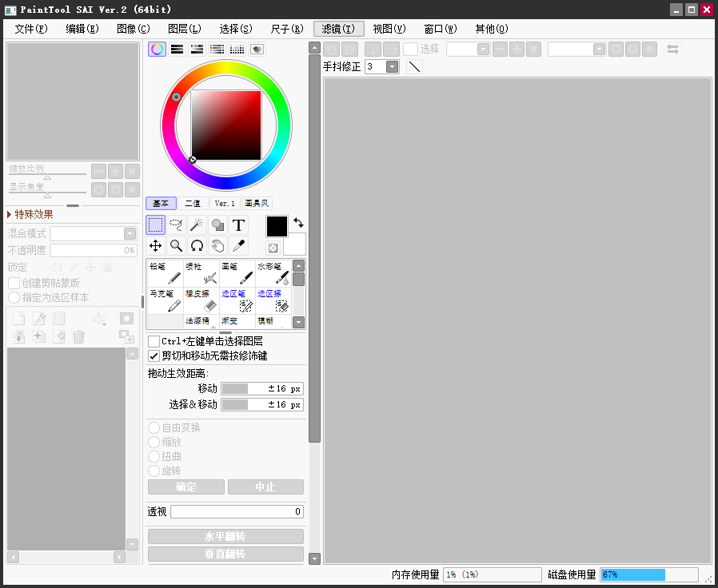Switch to the Ver.1 tool tab

(225, 203)
